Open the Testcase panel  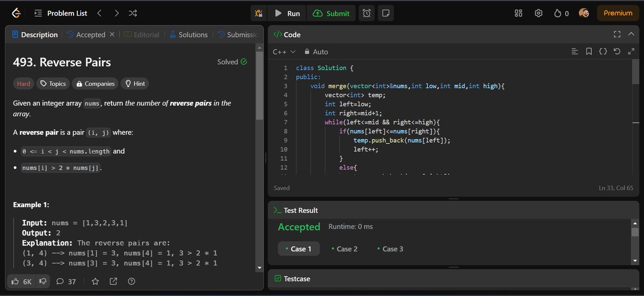point(292,278)
